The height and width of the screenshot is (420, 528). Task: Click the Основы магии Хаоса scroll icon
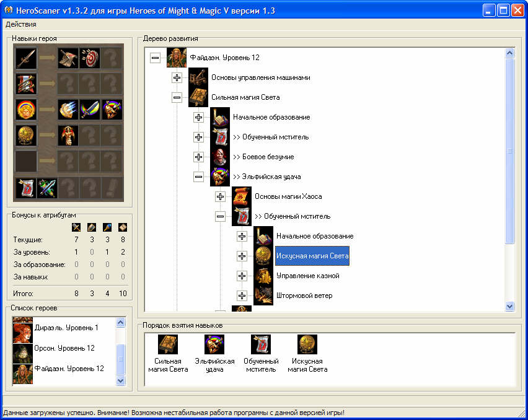(x=242, y=196)
